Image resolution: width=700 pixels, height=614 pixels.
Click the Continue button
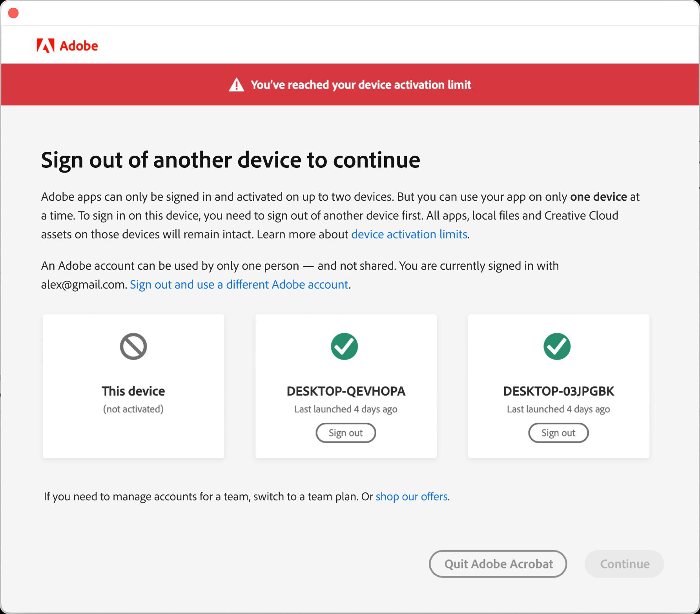point(624,564)
